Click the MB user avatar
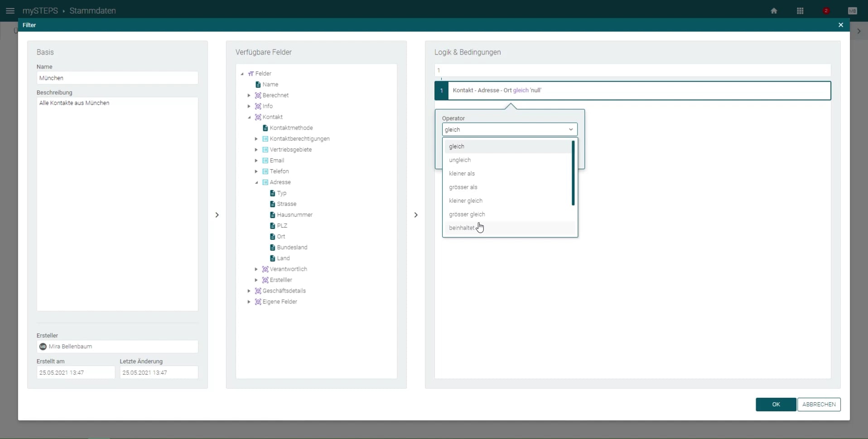The image size is (868, 439). (x=852, y=10)
